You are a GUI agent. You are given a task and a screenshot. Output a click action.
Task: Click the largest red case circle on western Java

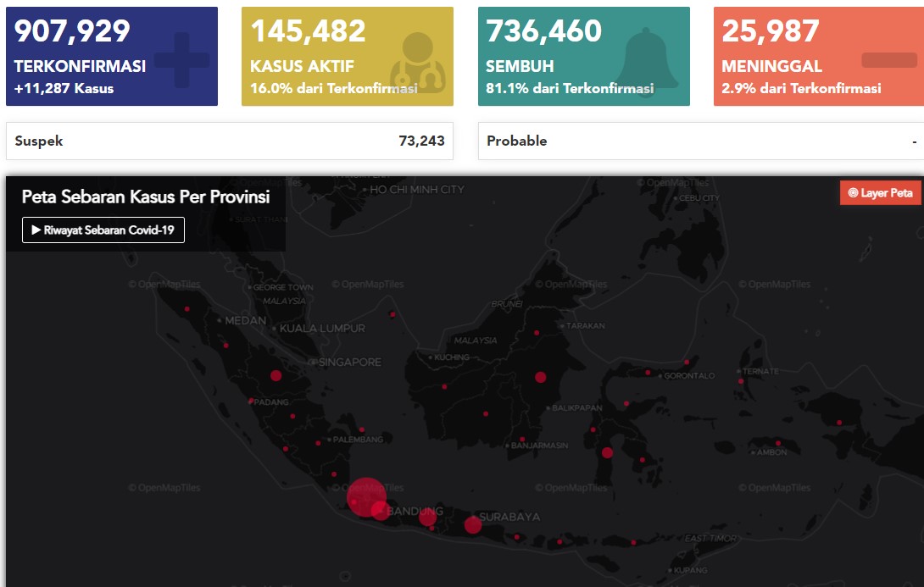tap(366, 497)
